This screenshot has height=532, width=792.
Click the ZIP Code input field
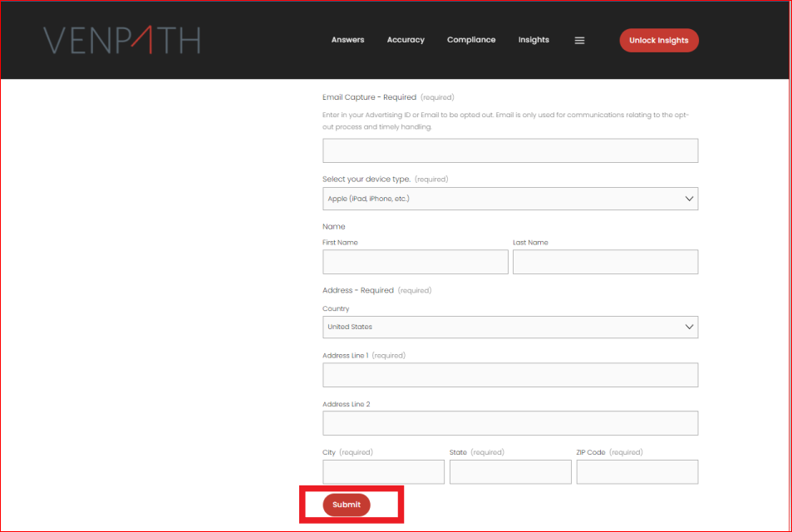637,472
